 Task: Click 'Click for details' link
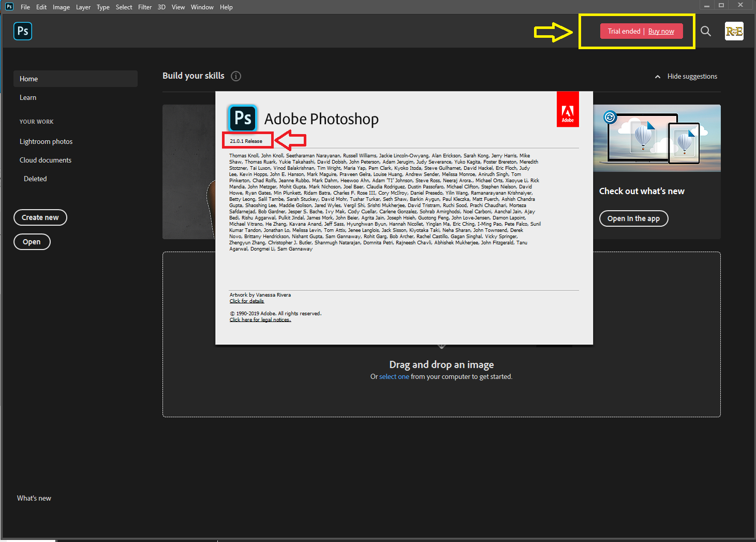pos(247,301)
